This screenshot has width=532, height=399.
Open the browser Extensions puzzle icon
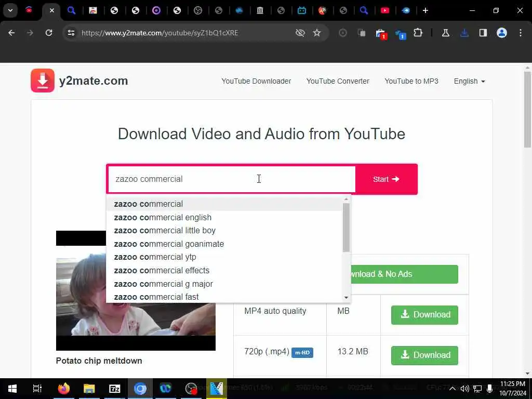[418, 33]
